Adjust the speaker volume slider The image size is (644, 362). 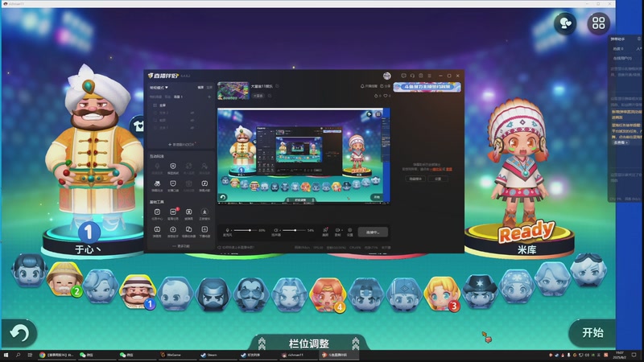tap(294, 230)
